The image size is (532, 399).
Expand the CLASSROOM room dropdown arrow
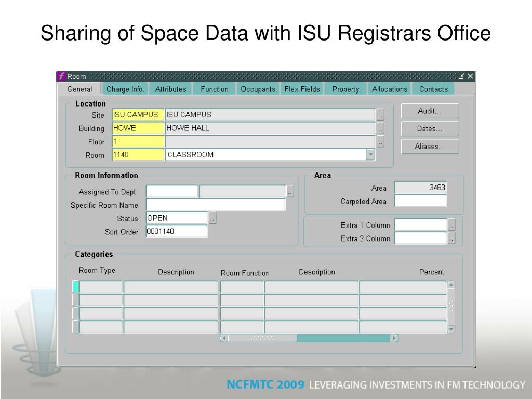(x=370, y=155)
